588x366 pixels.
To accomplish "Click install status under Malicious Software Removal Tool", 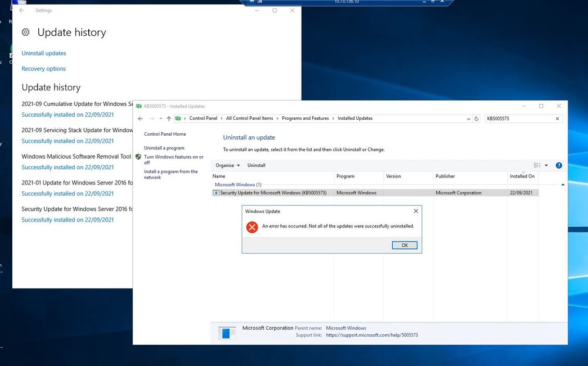I will point(68,167).
